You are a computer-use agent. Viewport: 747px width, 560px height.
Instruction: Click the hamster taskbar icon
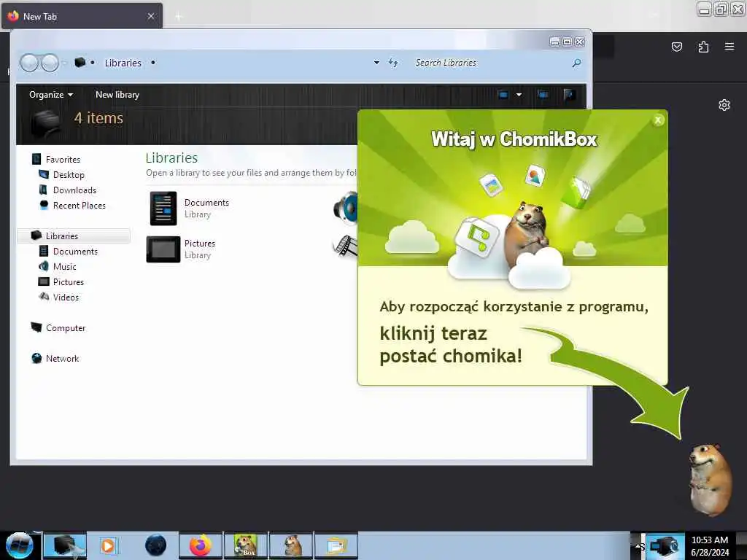pos(291,545)
